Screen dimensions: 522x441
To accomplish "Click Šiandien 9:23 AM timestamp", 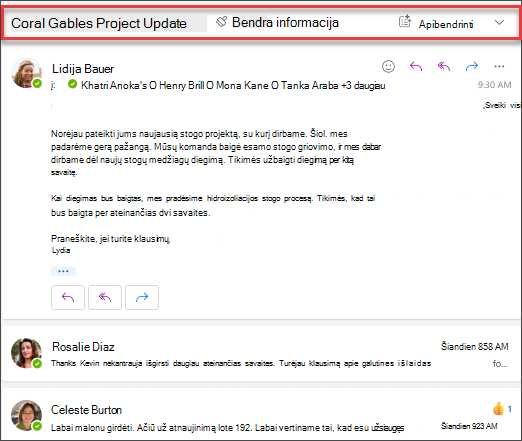I will pyautogui.click(x=469, y=426).
